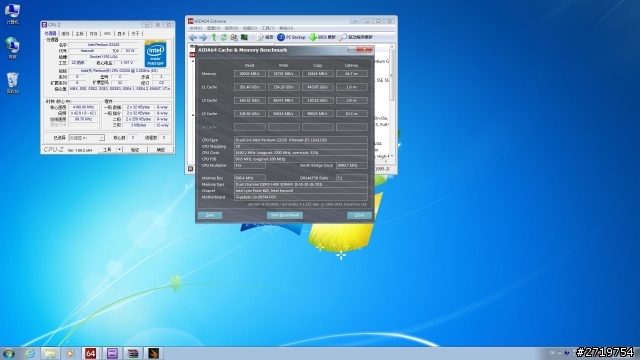The image size is (640, 360).
Task: Click the AIDA64 right pane vertical scrollbar
Action: pyautogui.click(x=392, y=102)
